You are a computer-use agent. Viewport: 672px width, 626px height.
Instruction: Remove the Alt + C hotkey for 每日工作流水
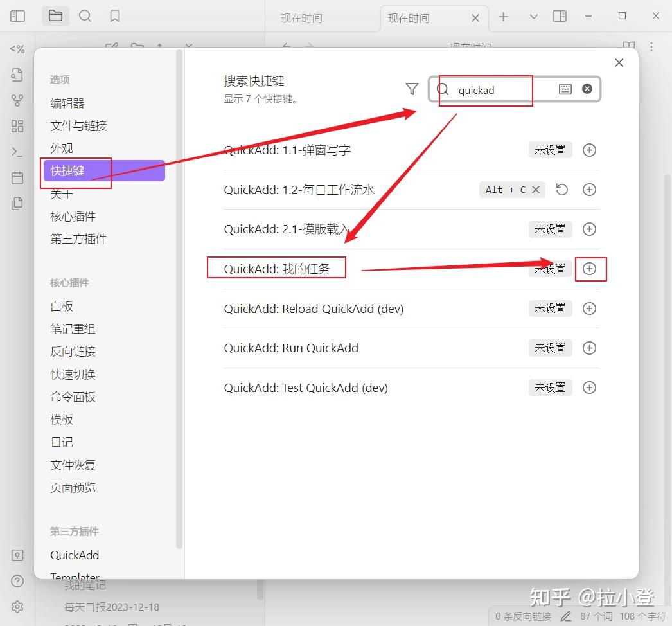click(536, 189)
